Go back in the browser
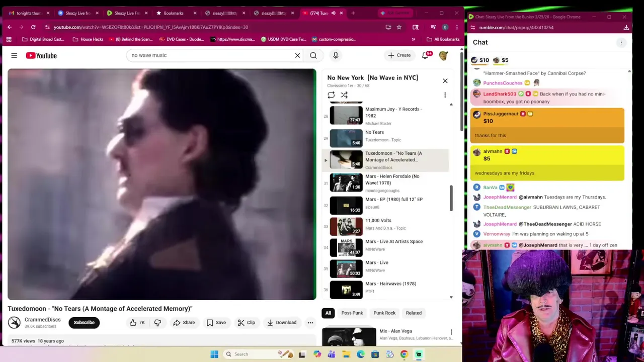 click(10, 27)
